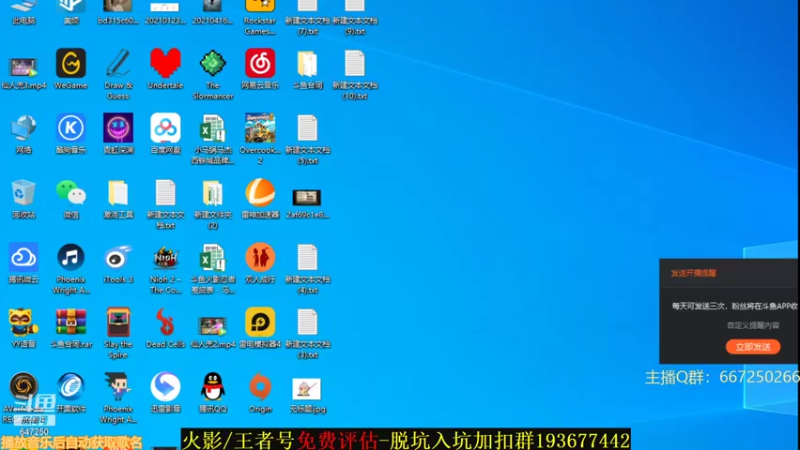Launch 雷电模拟器4 yellow emulator icon

(260, 322)
